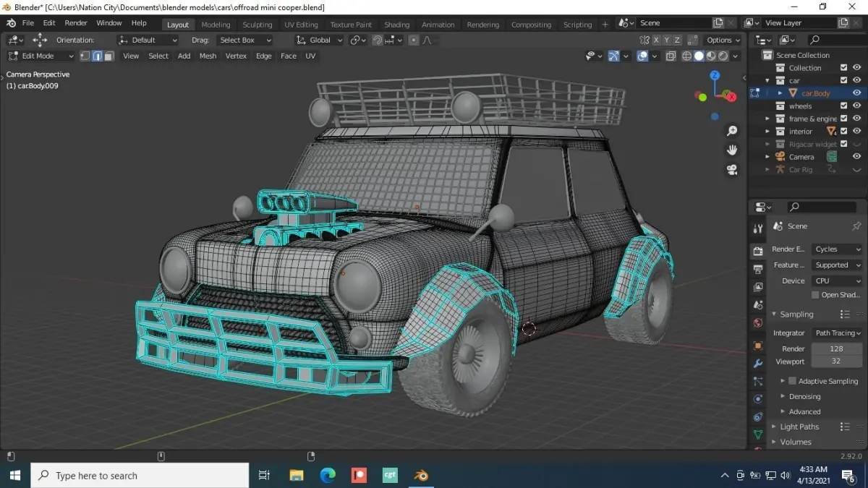
Task: Enable Adaptive Sampling checkbox
Action: click(792, 381)
